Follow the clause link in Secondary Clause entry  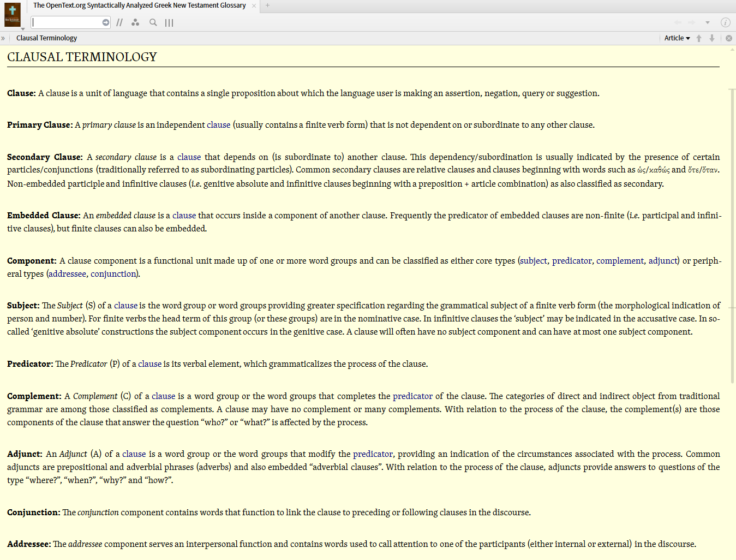pyautogui.click(x=189, y=157)
